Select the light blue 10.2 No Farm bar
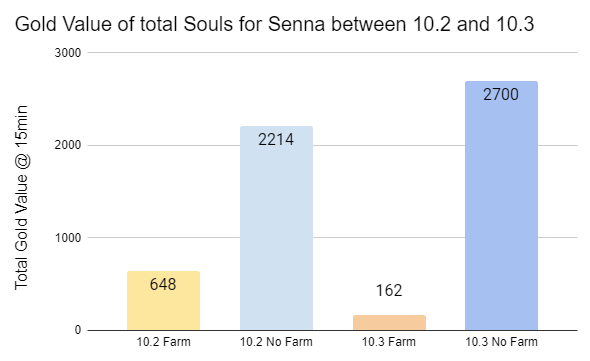This screenshot has height=361, width=590. (x=276, y=228)
